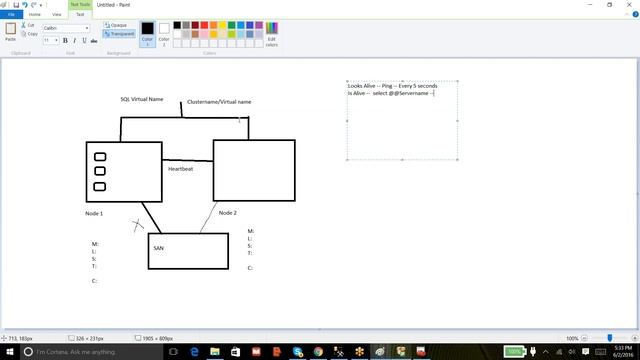Open Action Center notifications icon
The width and height of the screenshot is (640, 360).
(x=586, y=351)
